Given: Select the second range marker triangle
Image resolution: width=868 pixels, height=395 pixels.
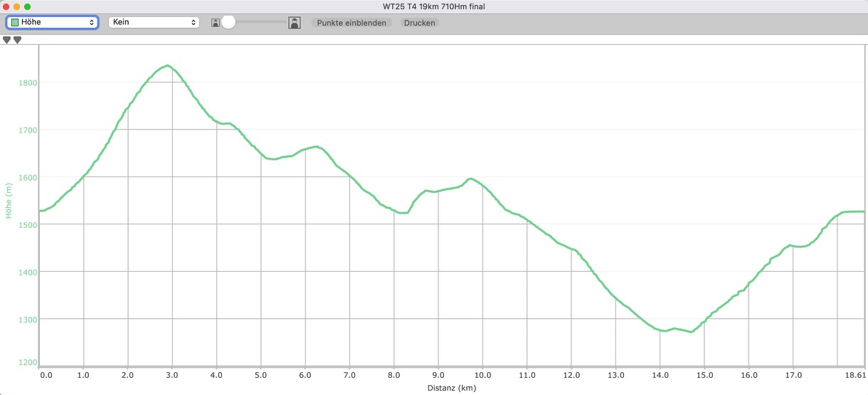Looking at the screenshot, I should [x=18, y=40].
